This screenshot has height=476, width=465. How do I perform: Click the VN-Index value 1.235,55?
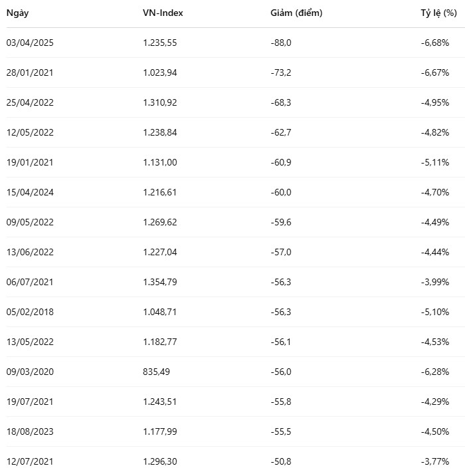pos(160,43)
